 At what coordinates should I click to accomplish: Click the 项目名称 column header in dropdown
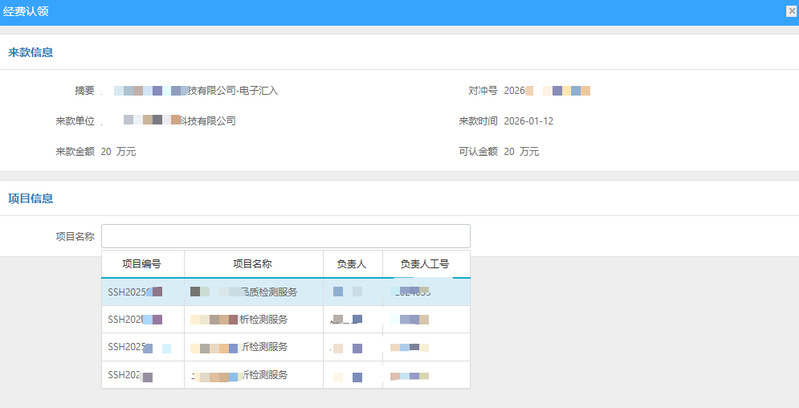(x=253, y=264)
